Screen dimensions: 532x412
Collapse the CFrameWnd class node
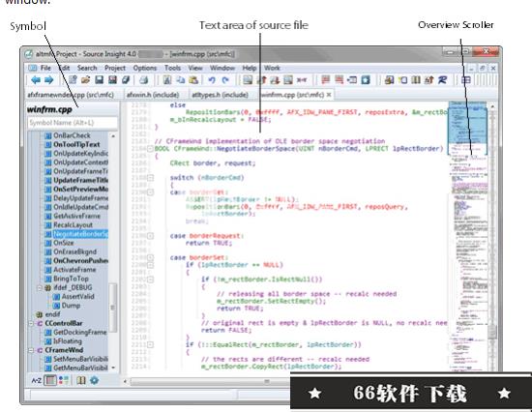pos(31,350)
